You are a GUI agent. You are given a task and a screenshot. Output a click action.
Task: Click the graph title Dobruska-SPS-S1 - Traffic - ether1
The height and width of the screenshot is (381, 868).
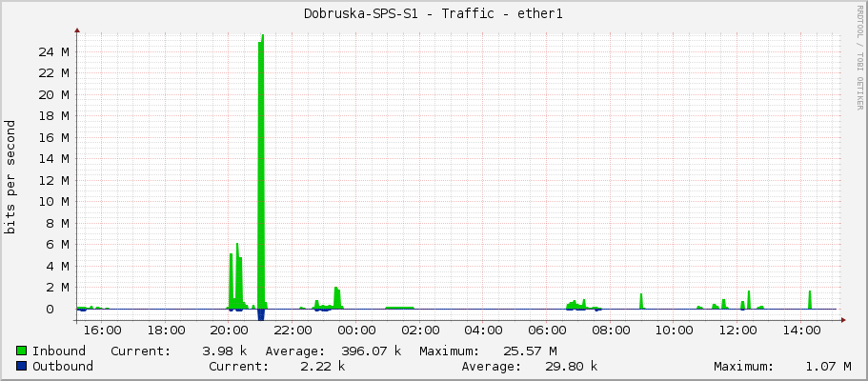coord(434,14)
